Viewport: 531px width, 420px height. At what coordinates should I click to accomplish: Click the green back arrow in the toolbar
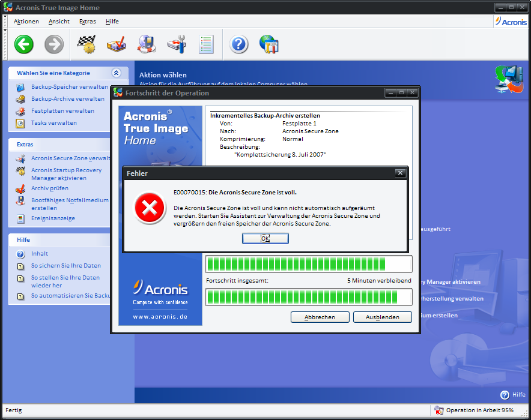tap(23, 44)
